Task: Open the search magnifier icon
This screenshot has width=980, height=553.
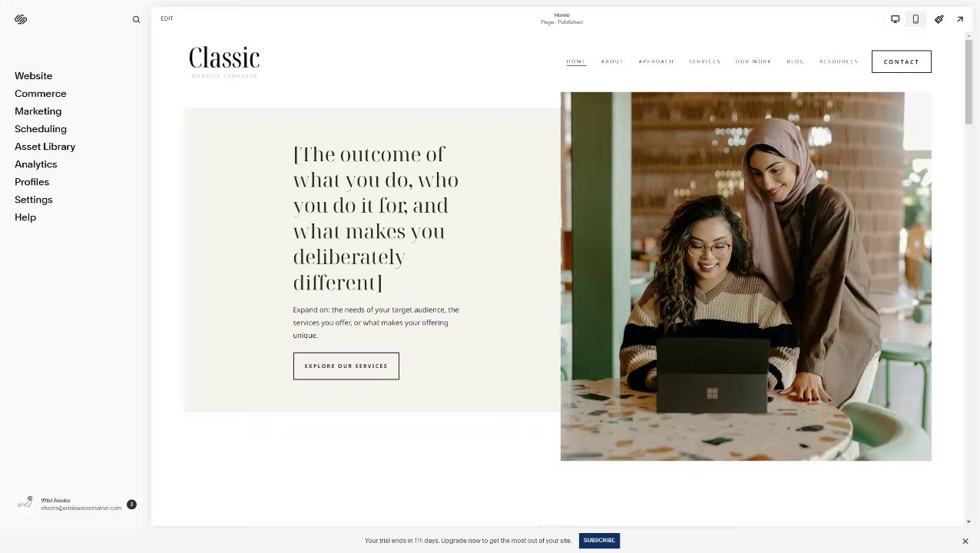Action: (136, 20)
